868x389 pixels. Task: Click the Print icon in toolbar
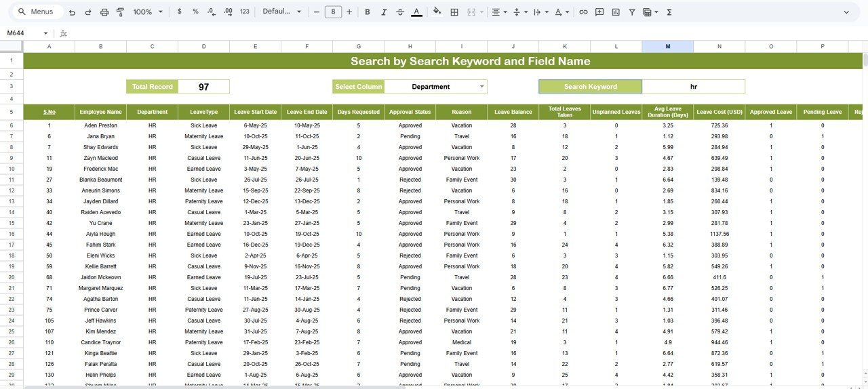coord(104,12)
